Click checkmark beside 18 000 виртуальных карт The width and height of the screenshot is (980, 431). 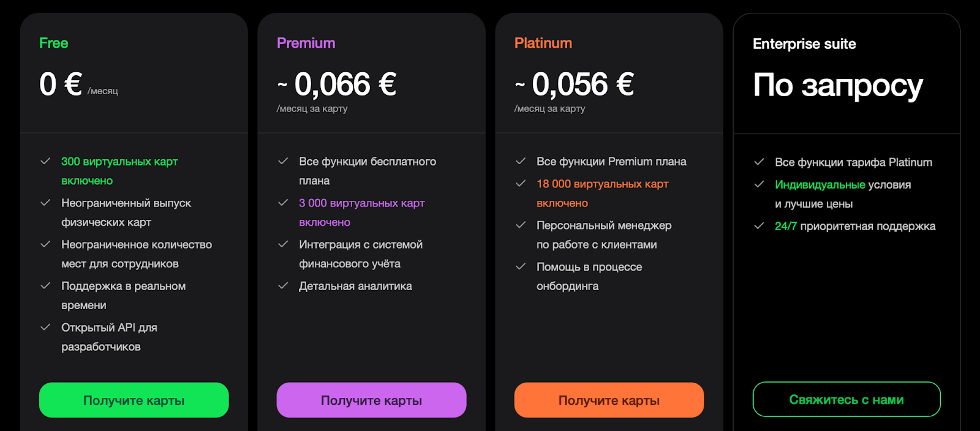click(521, 183)
